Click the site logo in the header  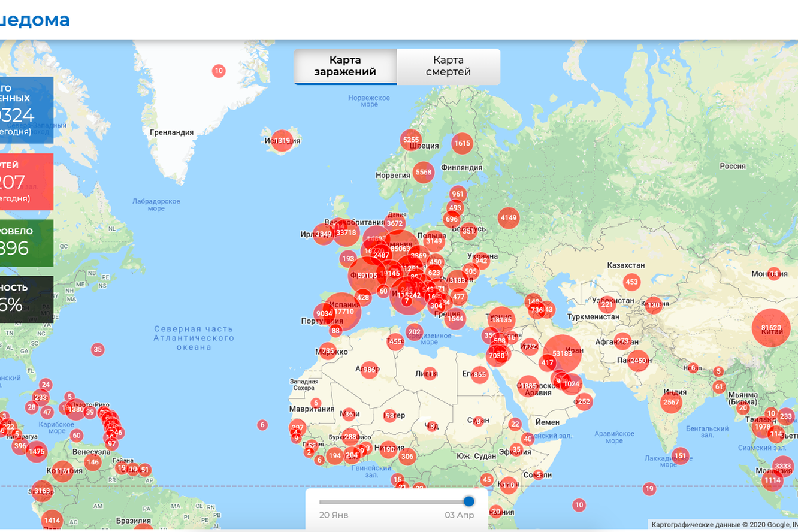35,20
